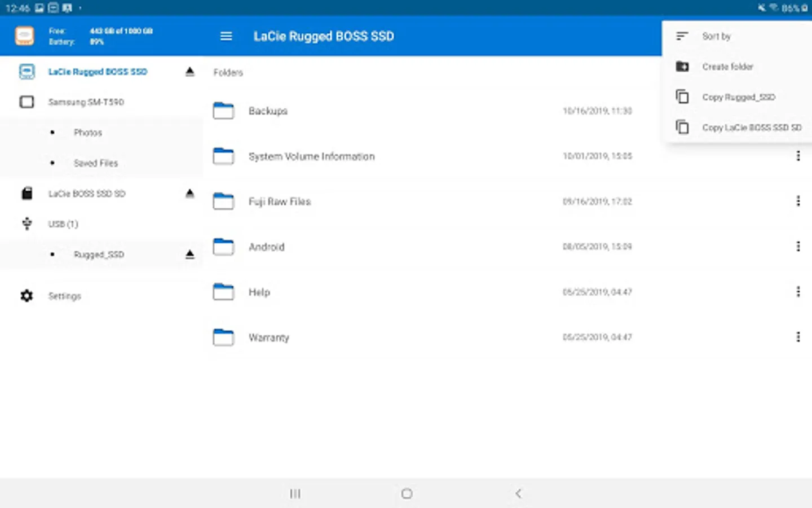The width and height of the screenshot is (812, 508).
Task: Open options for the Help folder
Action: 798,292
